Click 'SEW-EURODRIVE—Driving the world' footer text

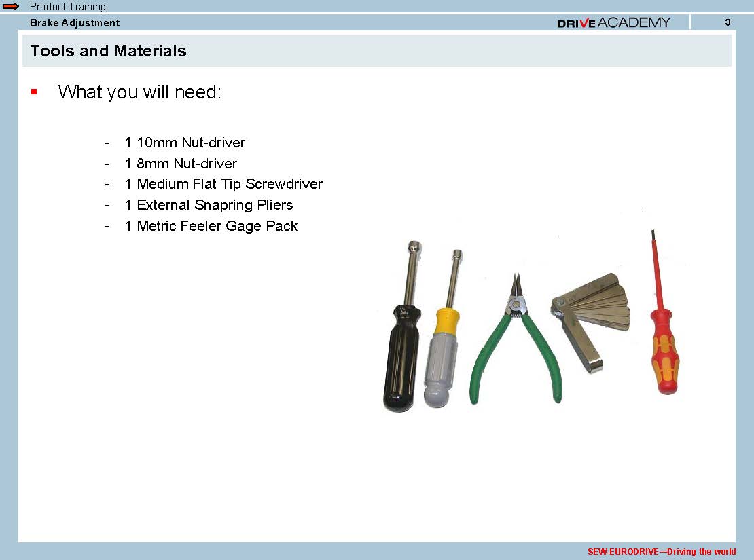point(662,551)
